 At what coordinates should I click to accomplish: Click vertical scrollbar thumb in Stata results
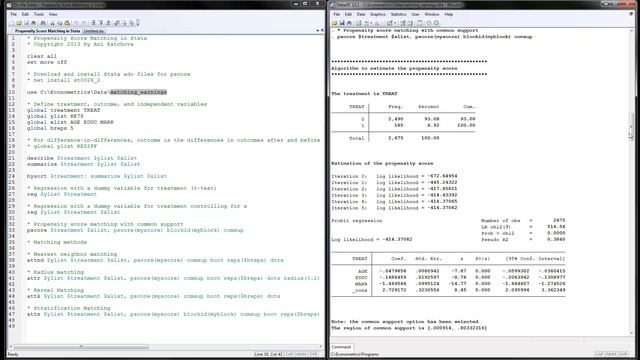click(631, 127)
